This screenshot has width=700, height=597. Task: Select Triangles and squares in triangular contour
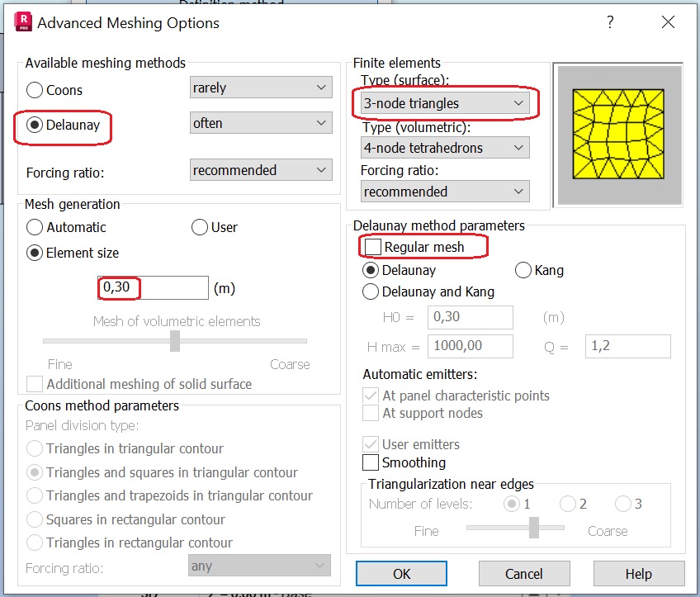[x=35, y=472]
